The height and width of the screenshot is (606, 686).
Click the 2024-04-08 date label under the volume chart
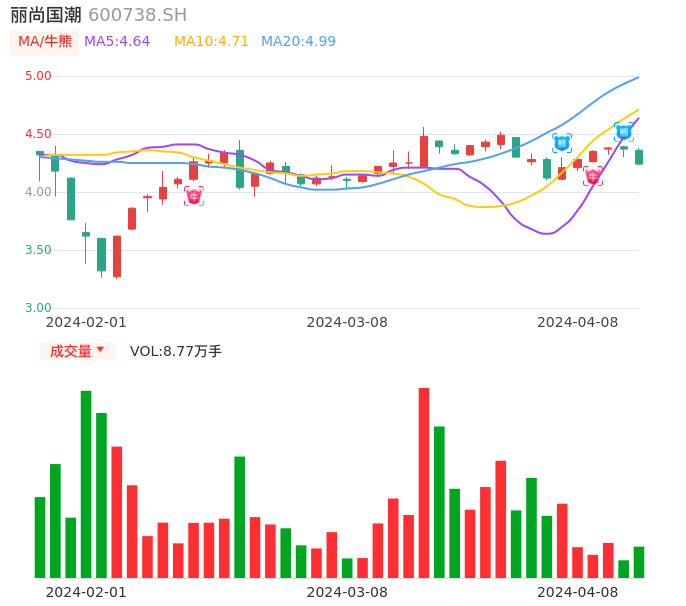pyautogui.click(x=578, y=592)
